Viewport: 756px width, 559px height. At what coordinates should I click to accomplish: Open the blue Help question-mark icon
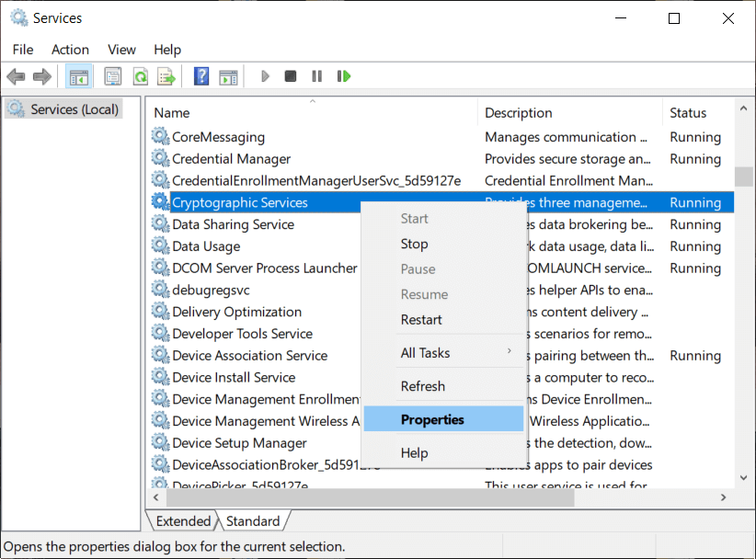point(201,76)
